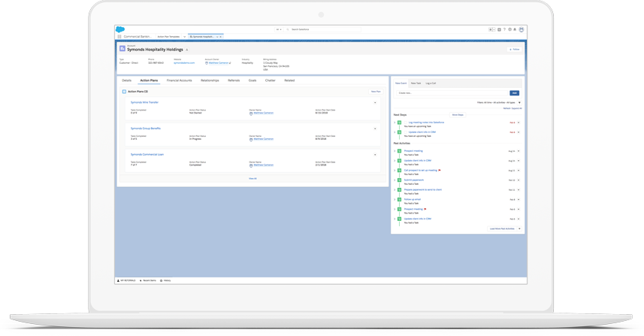The image size is (644, 336).
Task: Close the Symonds Hospitality workspace tab
Action: click(x=221, y=37)
